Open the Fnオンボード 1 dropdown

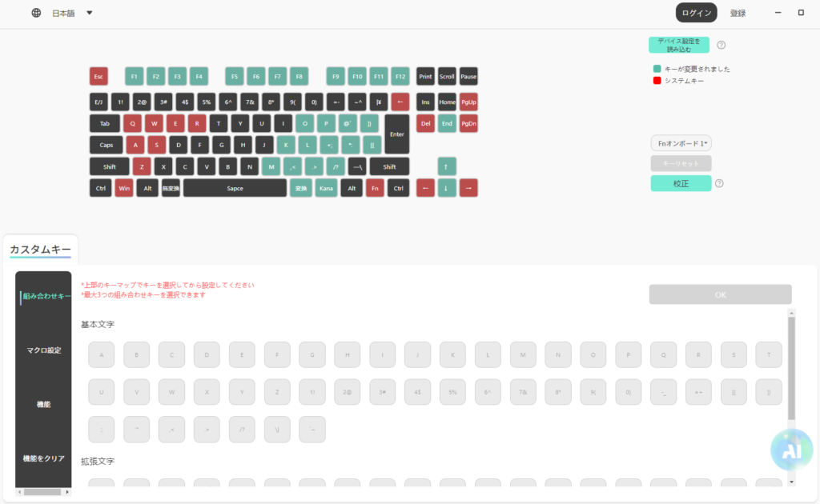coord(681,143)
